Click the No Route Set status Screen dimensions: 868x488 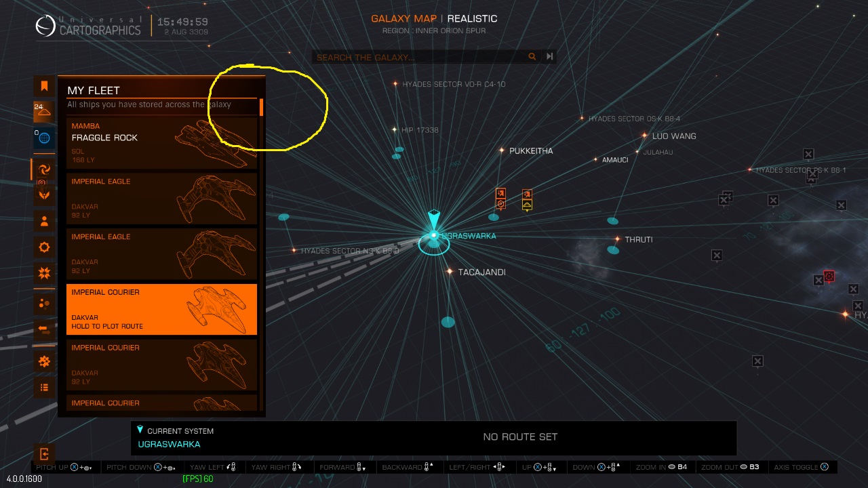point(520,437)
